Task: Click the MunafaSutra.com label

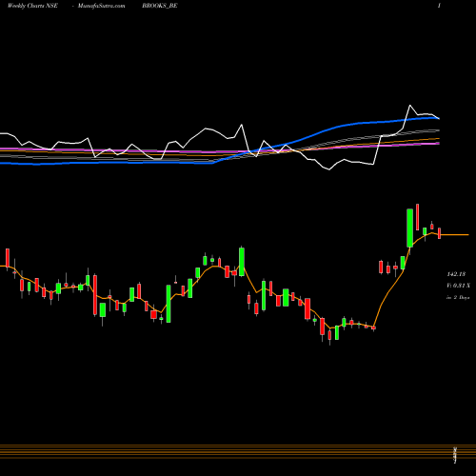Action: (101, 6)
